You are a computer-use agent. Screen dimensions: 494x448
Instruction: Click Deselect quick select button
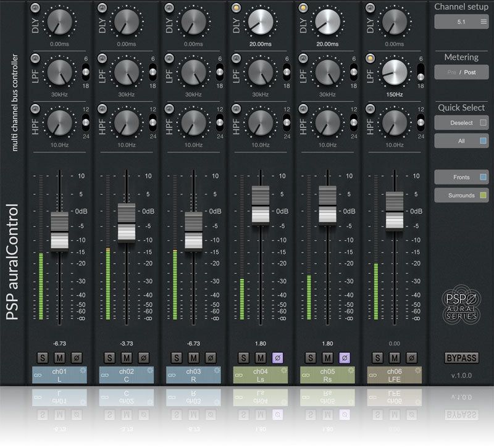[461, 122]
